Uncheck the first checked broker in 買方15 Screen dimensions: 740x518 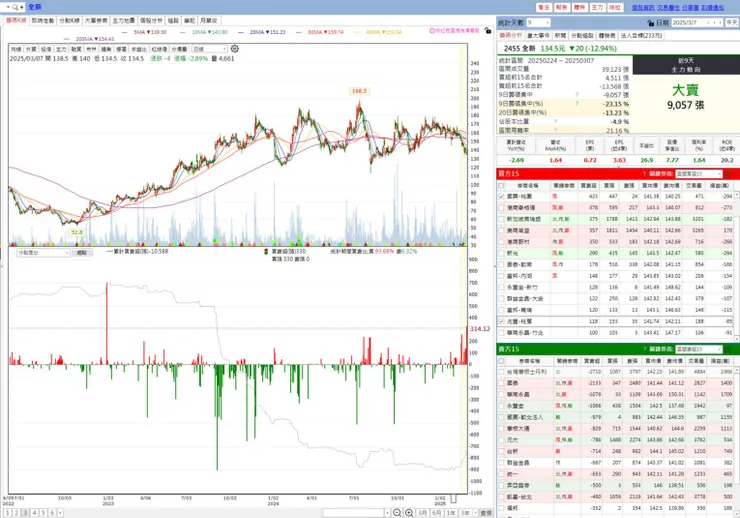[x=501, y=196]
